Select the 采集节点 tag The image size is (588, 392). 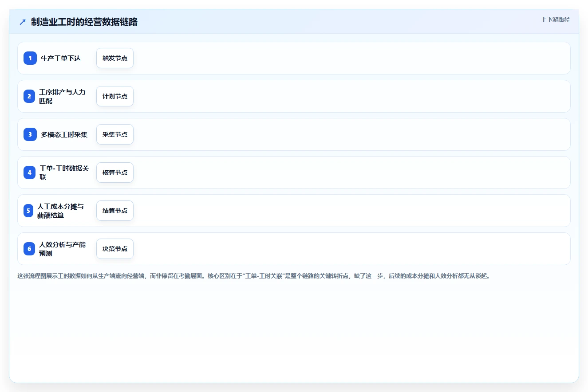(115, 134)
